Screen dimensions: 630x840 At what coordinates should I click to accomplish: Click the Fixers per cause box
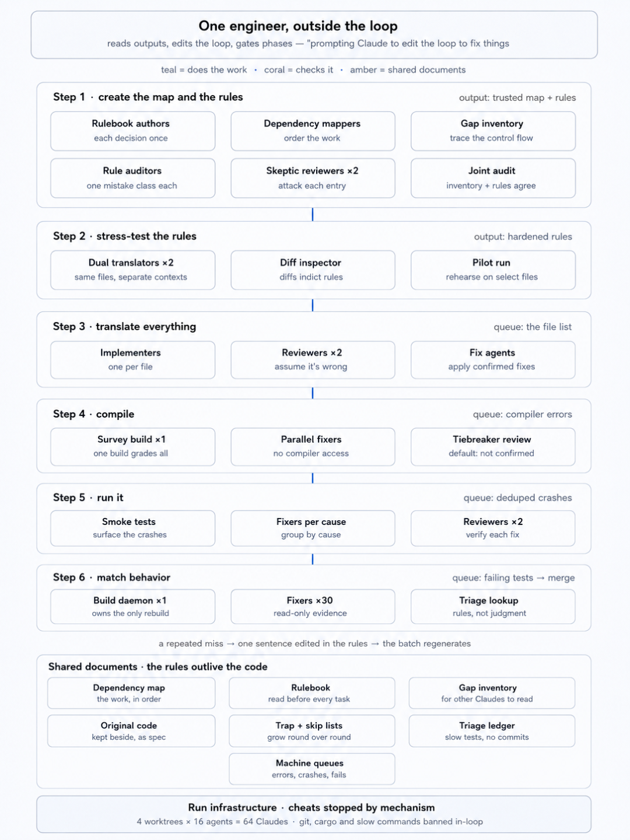click(x=313, y=528)
